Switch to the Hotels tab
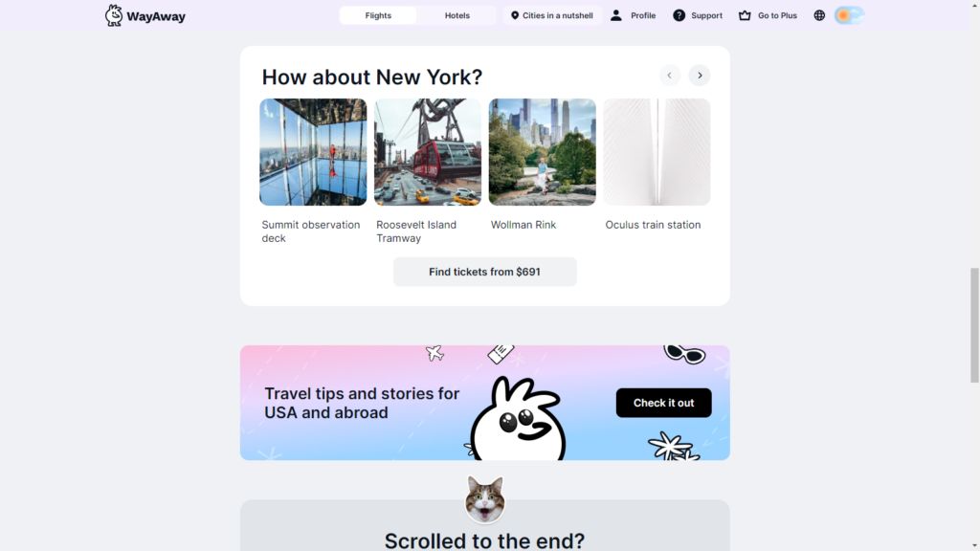980x551 pixels. 457,15
